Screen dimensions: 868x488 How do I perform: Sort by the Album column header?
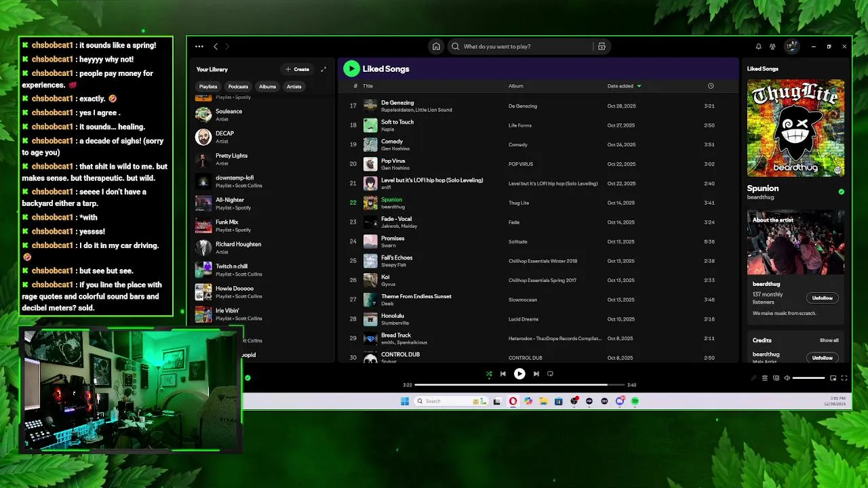[516, 86]
